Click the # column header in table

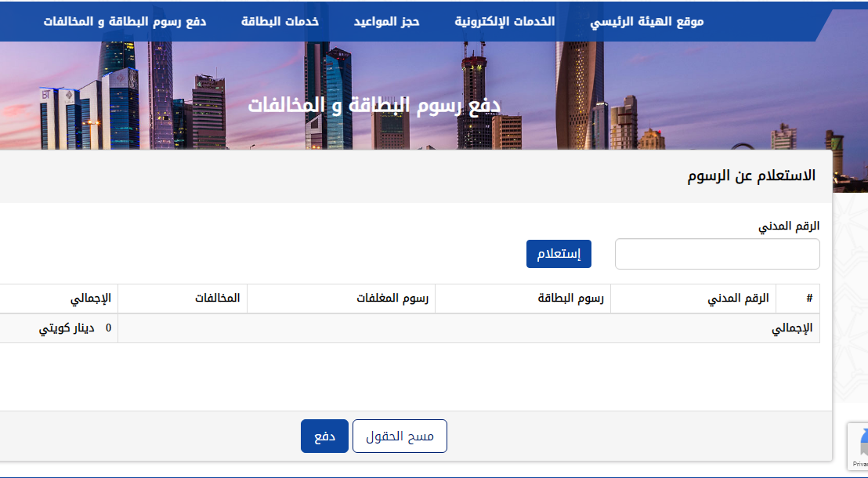[x=808, y=299]
